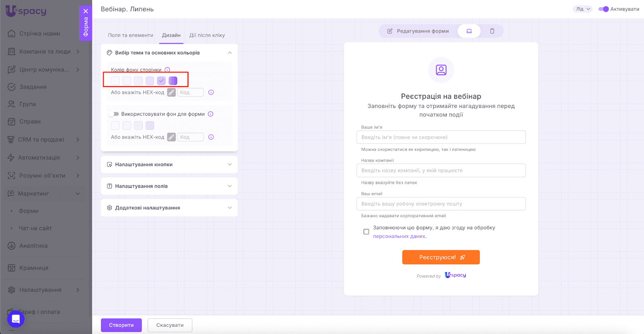Click info icon next to page background color
Screen dimensions: 644x334
(x=167, y=70)
